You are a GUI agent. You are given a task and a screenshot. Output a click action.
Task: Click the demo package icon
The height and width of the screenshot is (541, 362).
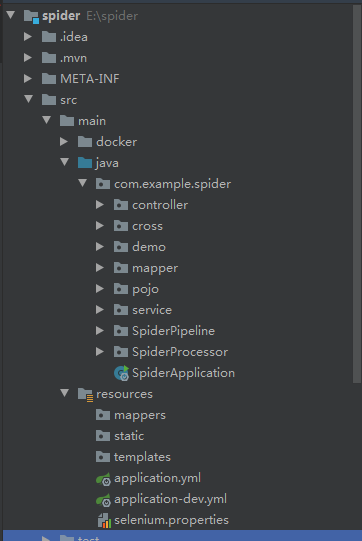(x=121, y=247)
